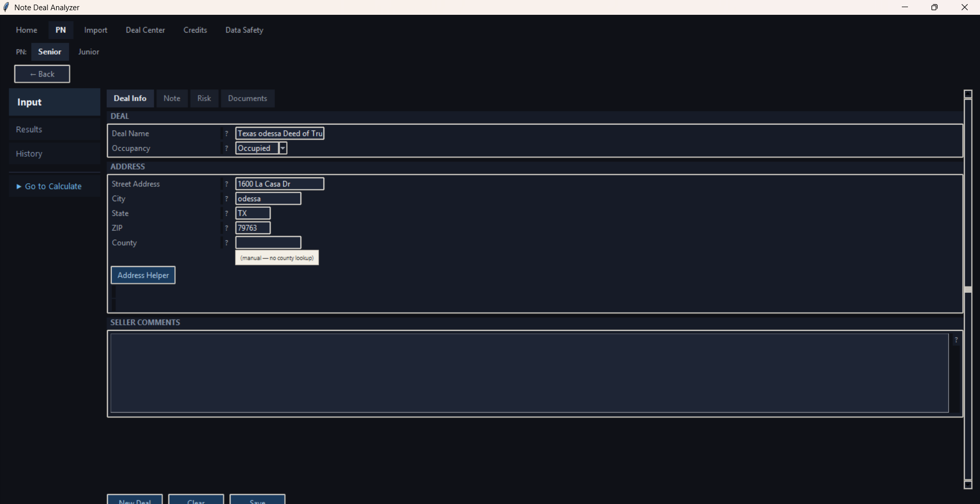Open the Risk tab

[204, 99]
